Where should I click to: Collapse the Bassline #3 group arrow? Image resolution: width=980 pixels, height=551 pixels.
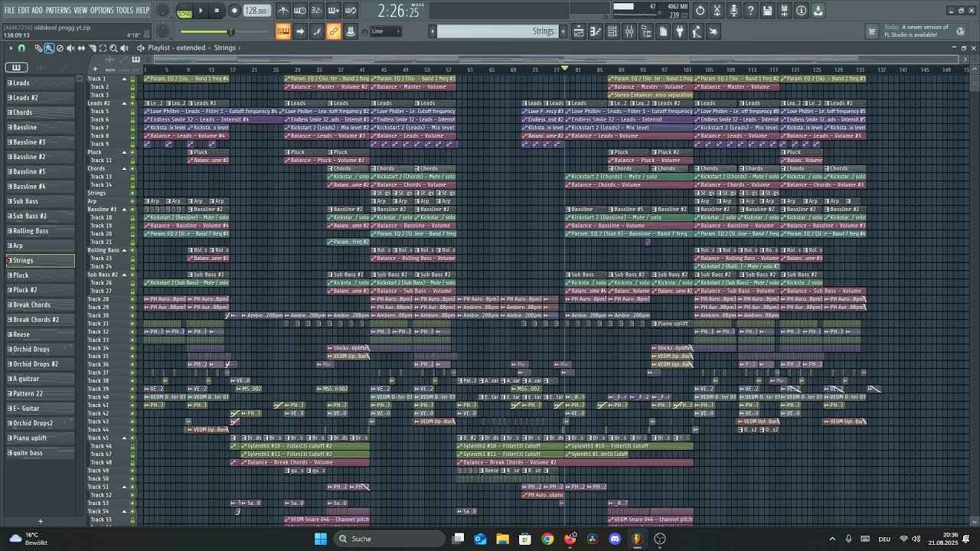[124, 209]
